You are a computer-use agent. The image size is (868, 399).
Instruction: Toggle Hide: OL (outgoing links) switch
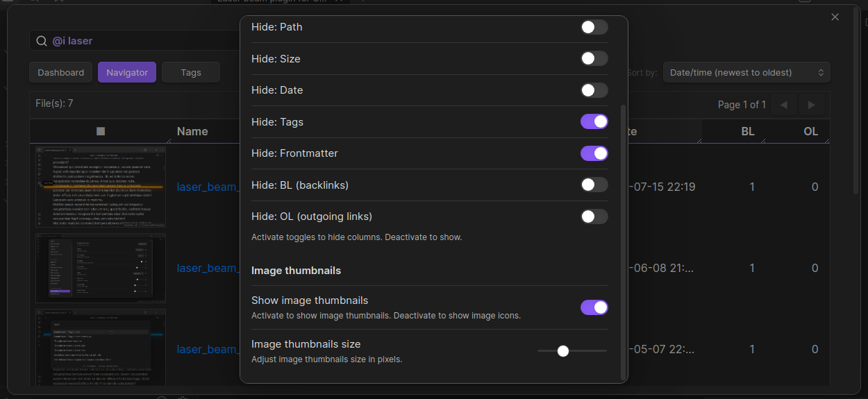point(594,217)
